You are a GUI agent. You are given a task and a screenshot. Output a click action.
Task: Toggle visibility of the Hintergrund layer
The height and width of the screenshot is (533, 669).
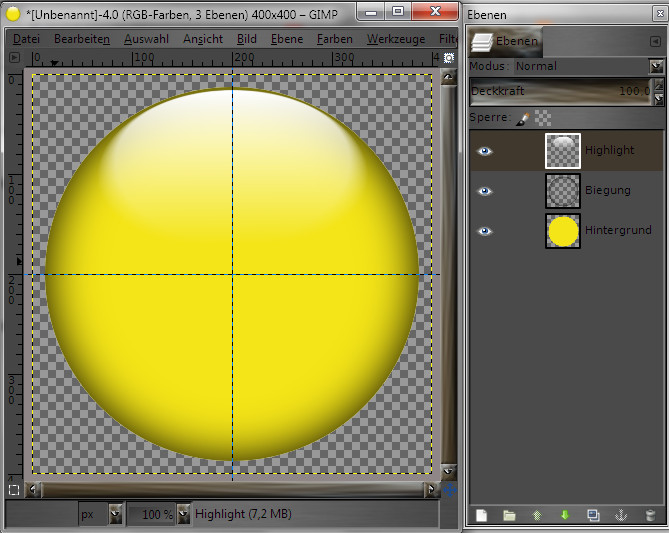[x=485, y=230]
